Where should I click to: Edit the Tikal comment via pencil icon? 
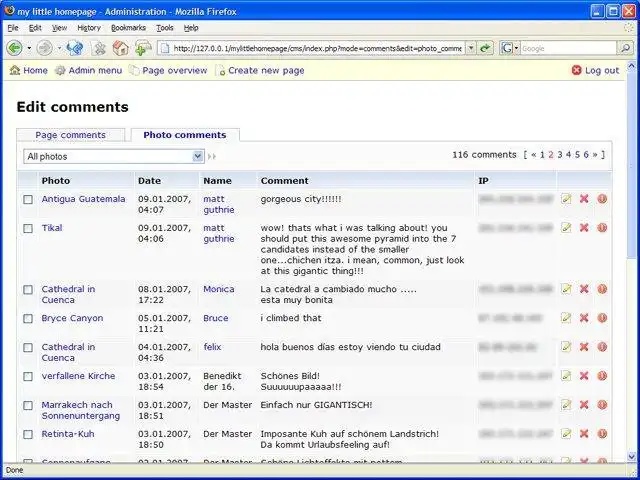click(x=566, y=228)
